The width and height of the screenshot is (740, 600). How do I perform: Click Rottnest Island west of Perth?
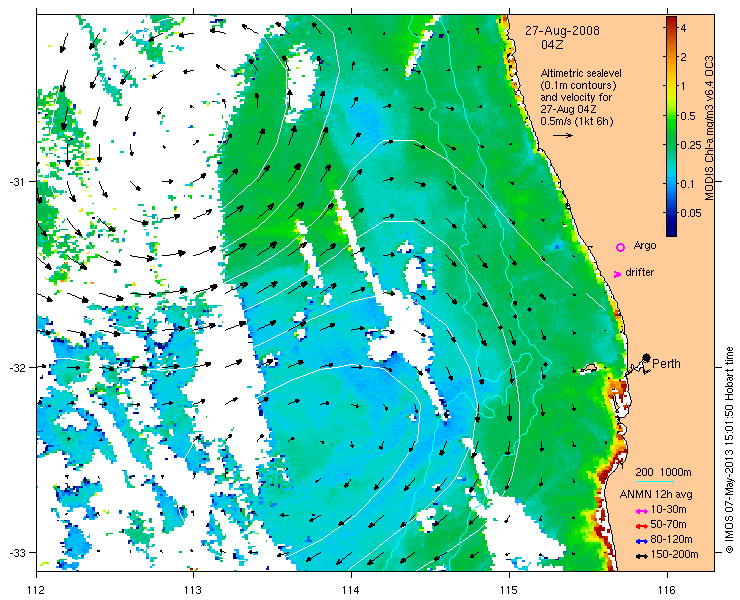click(x=588, y=368)
